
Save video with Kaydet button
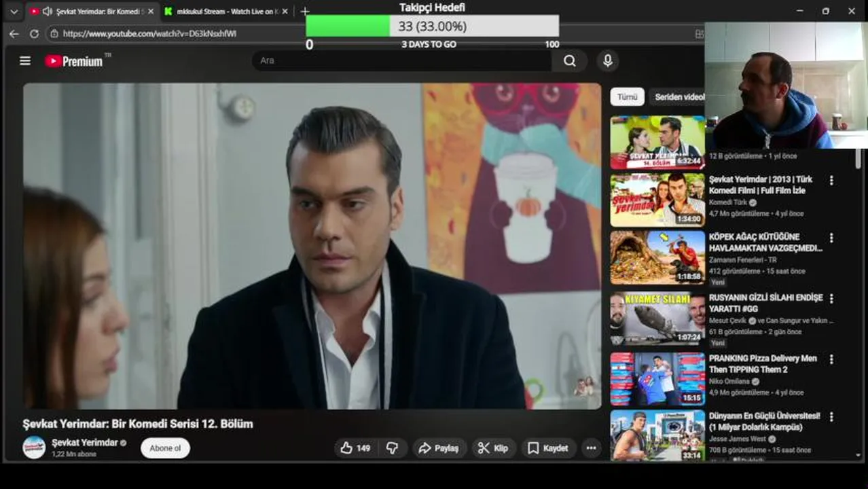click(548, 448)
